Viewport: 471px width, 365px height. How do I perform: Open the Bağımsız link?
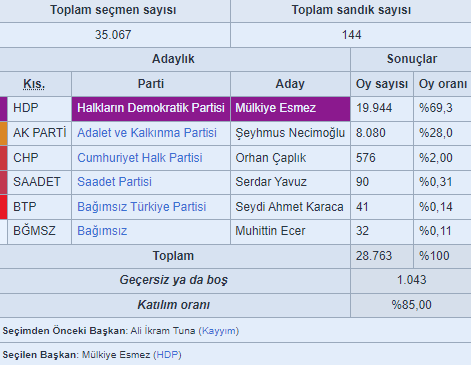point(102,231)
